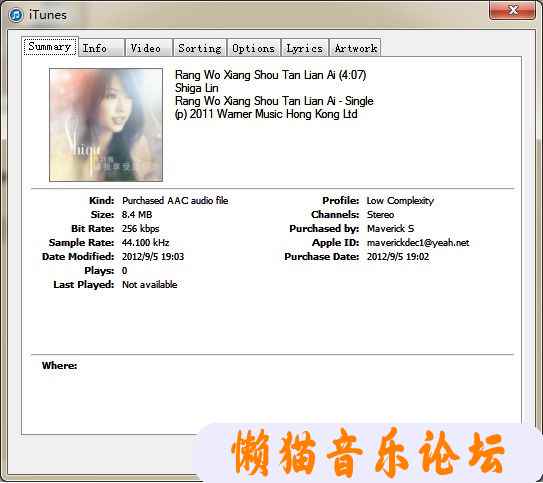Switch to the Artwork tab
Image resolution: width=543 pixels, height=483 pixels.
coord(356,48)
